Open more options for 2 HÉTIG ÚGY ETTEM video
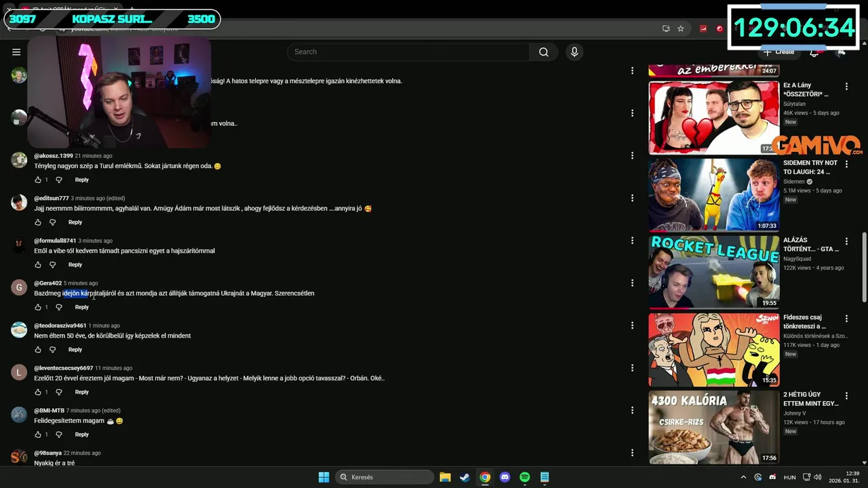 coord(846,396)
